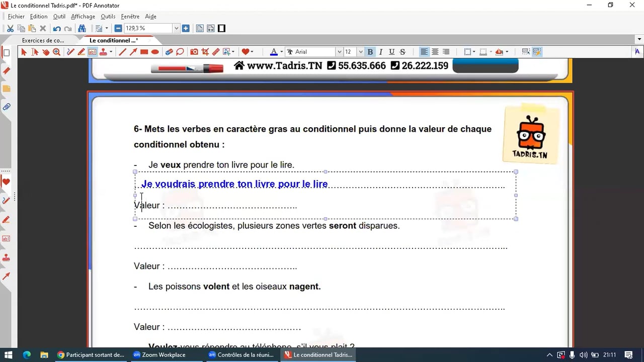Open the font size 12 dropdown
The width and height of the screenshot is (644, 362).
(361, 52)
